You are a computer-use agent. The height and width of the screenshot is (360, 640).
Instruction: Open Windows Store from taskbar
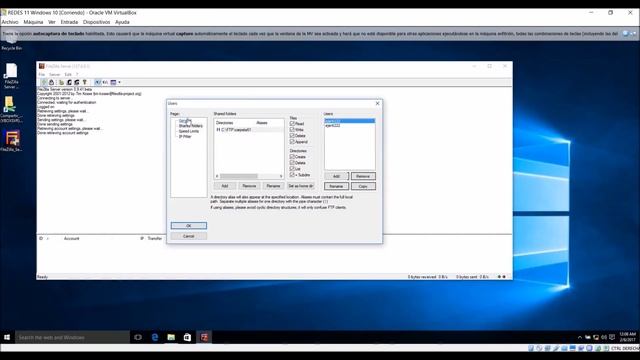187,337
